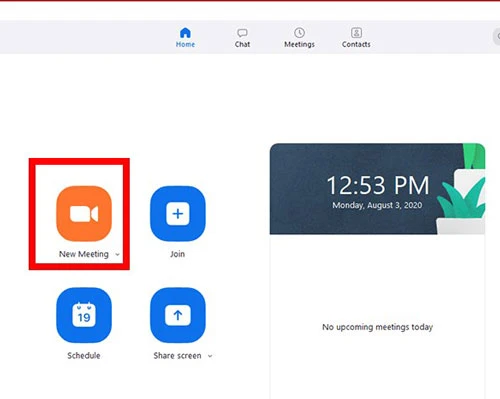Switch to the Home tab
The image size is (500, 399).
click(x=185, y=38)
